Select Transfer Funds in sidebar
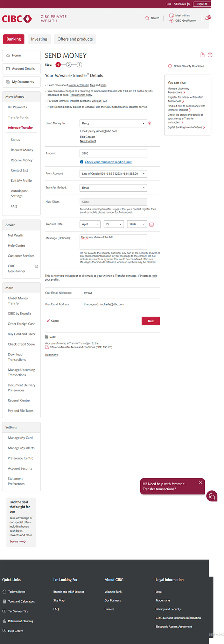 18,117
